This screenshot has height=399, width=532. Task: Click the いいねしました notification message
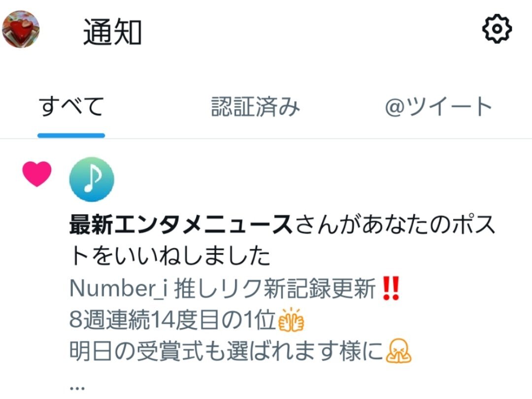tap(282, 240)
